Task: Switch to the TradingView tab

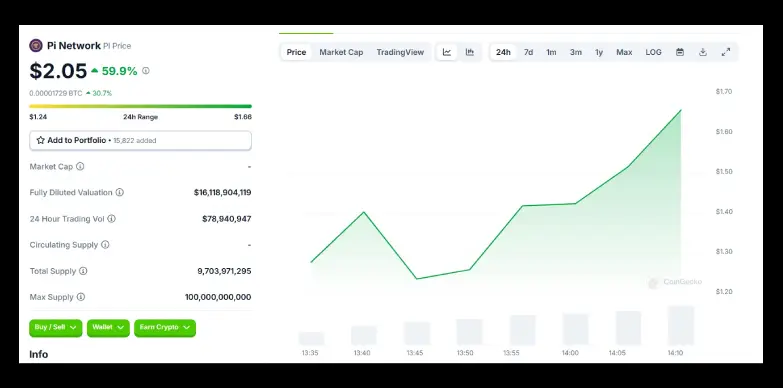Action: (x=400, y=52)
